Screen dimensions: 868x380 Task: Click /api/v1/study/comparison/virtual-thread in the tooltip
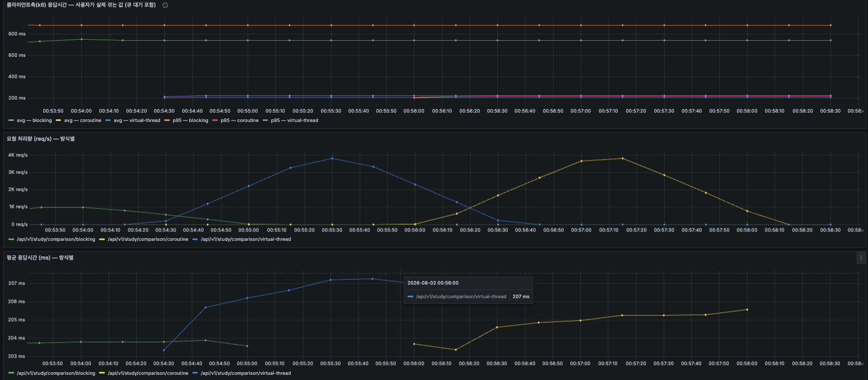click(461, 297)
